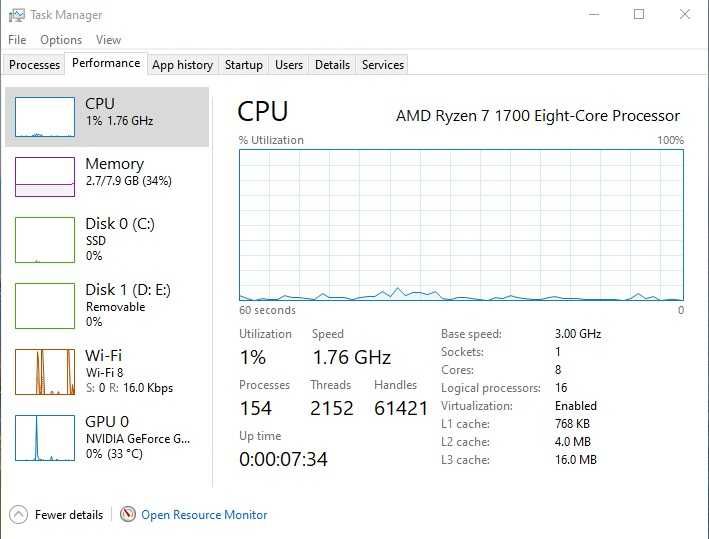
Task: Open the File menu
Action: point(17,40)
